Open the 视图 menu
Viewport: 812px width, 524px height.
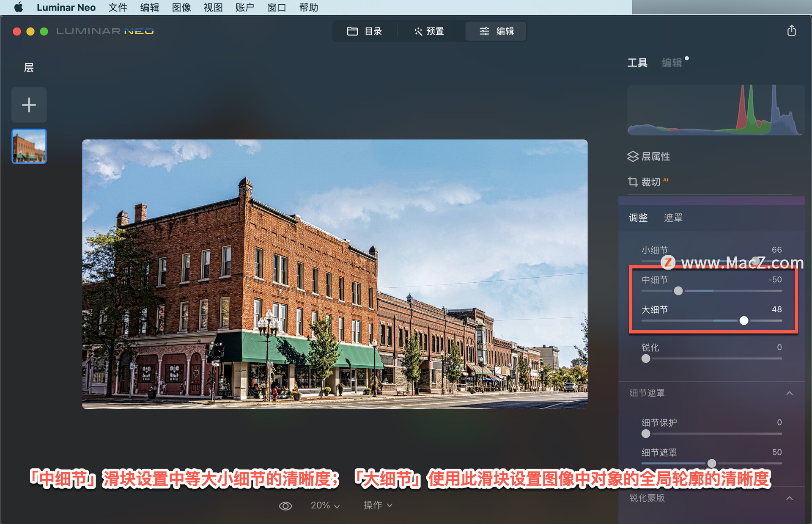(213, 7)
